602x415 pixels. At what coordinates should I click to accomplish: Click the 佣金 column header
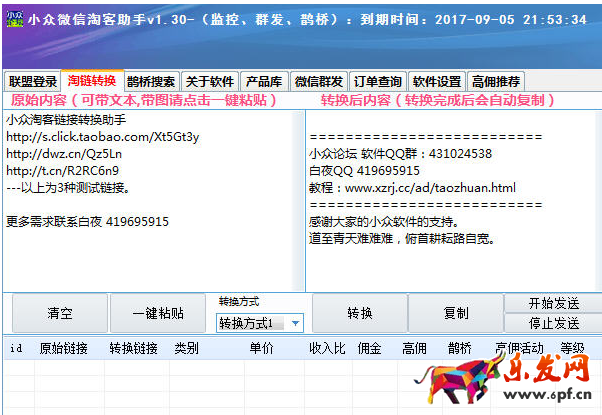coord(369,348)
